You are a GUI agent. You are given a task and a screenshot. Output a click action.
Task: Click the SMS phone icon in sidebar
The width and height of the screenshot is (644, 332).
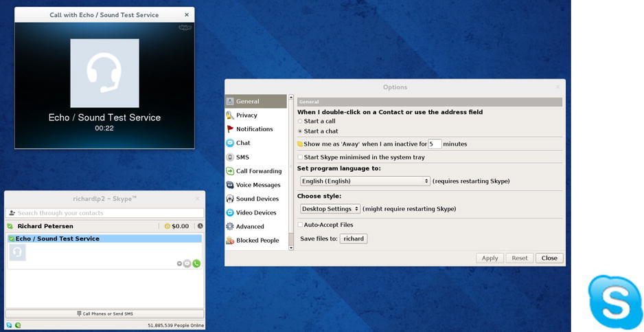point(230,157)
